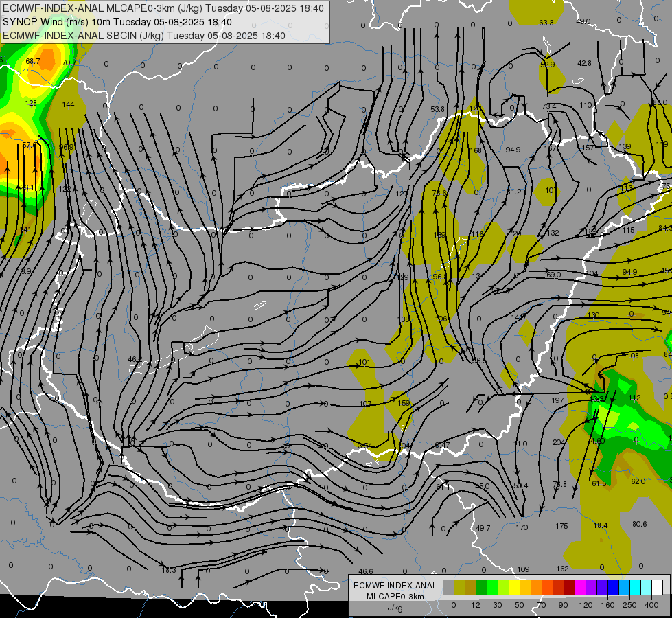Click the map value 130

pyautogui.click(x=593, y=315)
